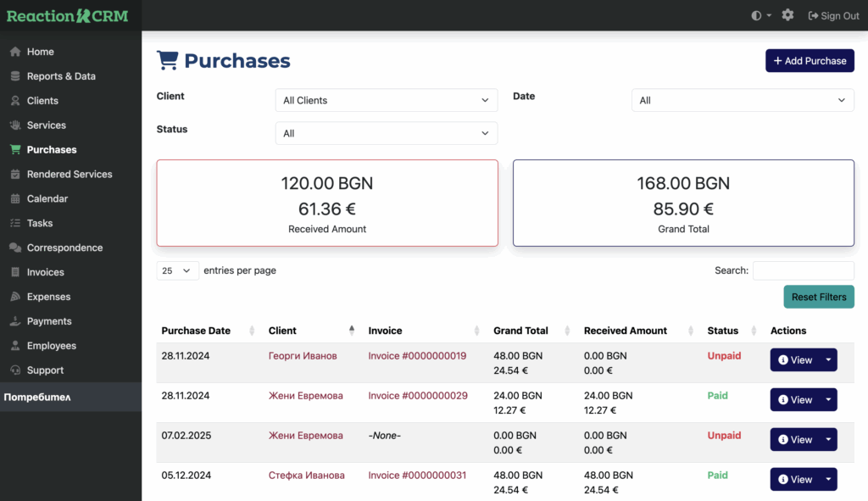
Task: Click the Home icon in sidebar
Action: click(x=15, y=52)
